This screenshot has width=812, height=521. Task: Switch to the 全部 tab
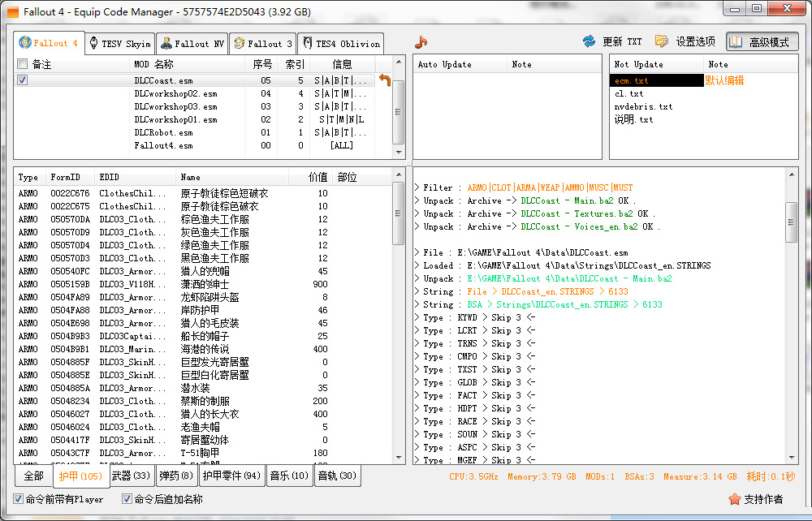33,476
